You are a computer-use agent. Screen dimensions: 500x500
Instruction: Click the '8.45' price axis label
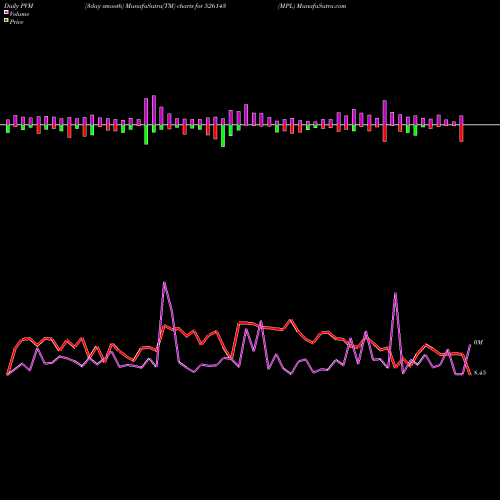480,373
